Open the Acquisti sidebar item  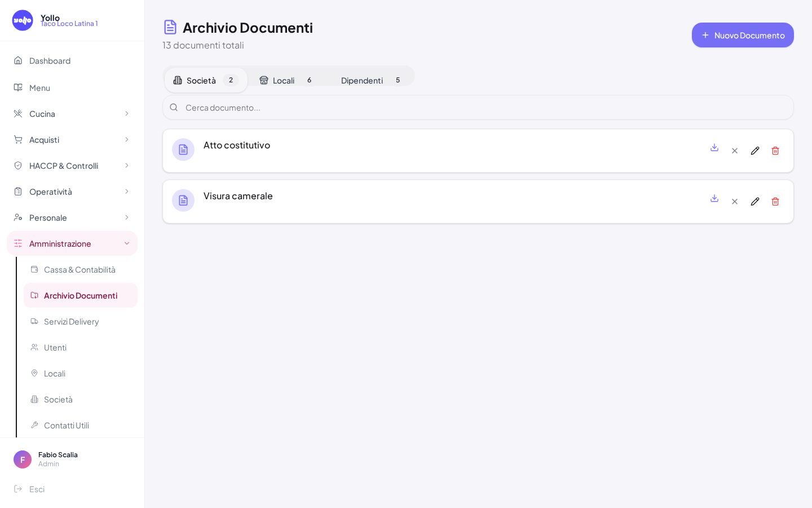pyautogui.click(x=72, y=139)
